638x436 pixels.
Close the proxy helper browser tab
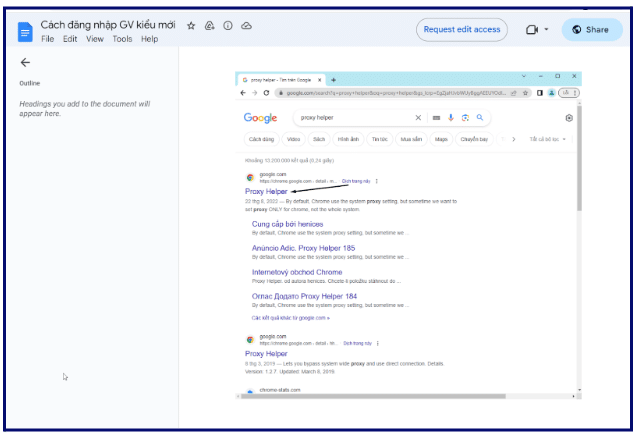(319, 80)
